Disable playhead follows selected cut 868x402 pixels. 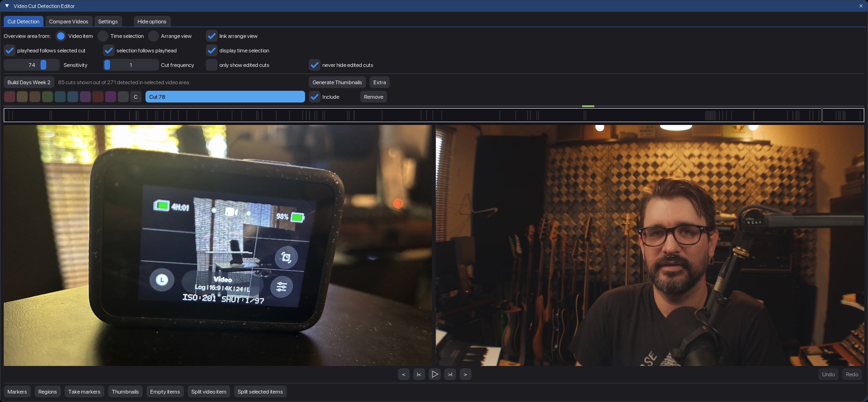[9, 51]
